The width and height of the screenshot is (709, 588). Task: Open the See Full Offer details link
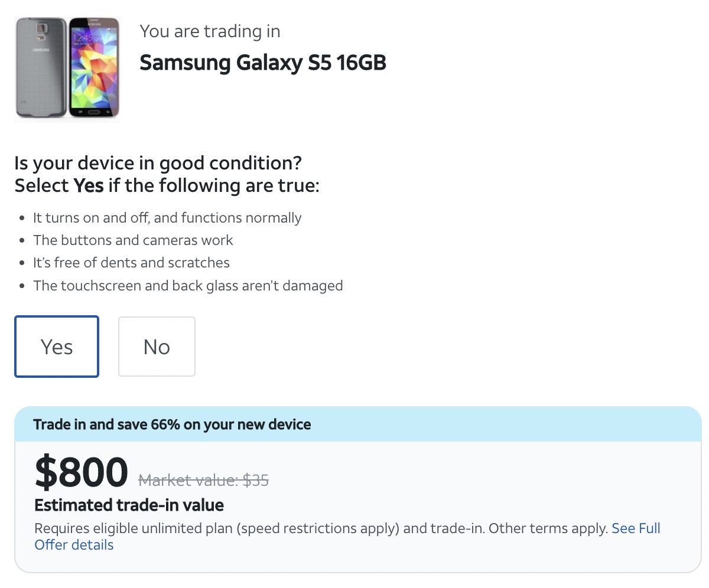click(636, 528)
